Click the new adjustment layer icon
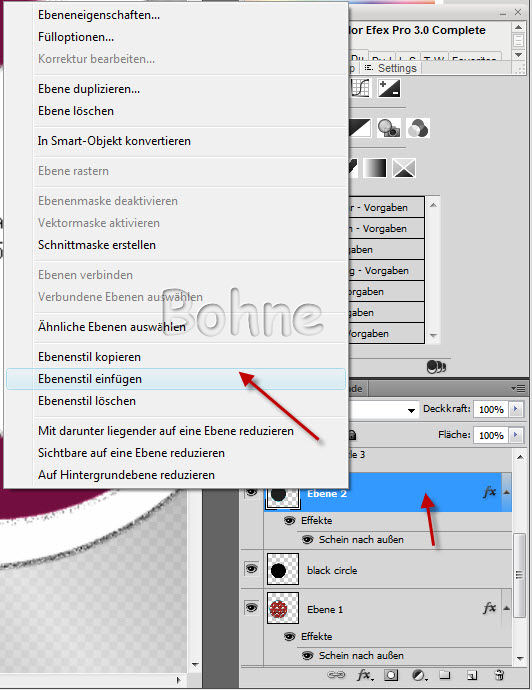The width and height of the screenshot is (532, 690). 419,675
